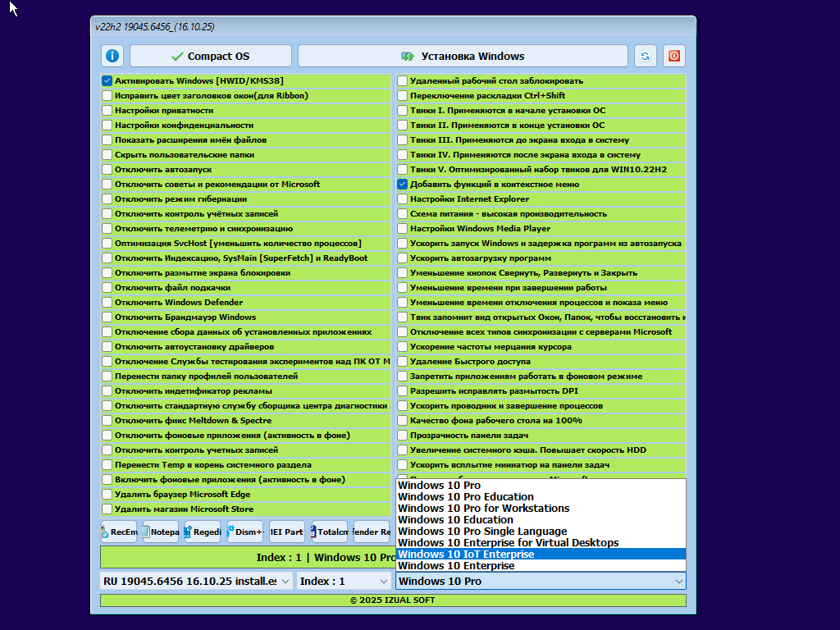This screenshot has width=840, height=630.
Task: Click the Compact OS button
Action: click(x=211, y=56)
